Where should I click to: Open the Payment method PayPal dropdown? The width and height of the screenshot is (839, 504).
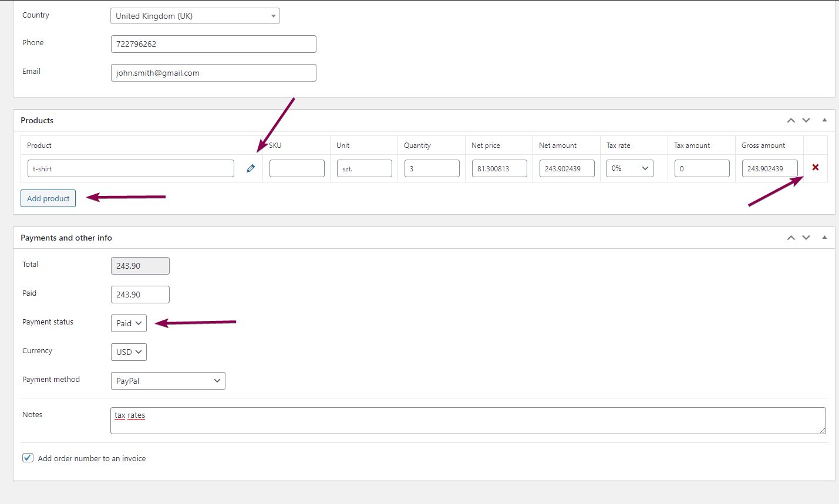click(x=168, y=381)
